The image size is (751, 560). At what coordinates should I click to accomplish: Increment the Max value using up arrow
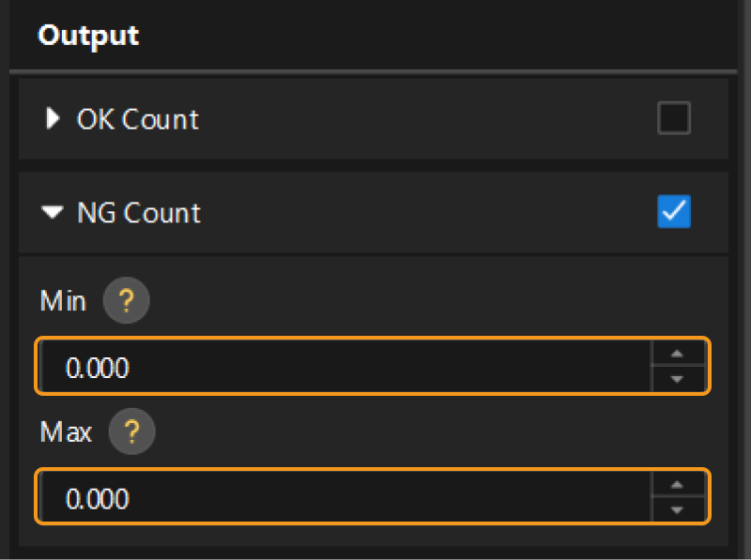coord(675,486)
